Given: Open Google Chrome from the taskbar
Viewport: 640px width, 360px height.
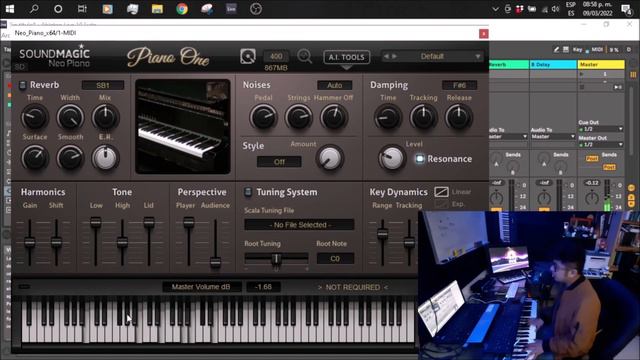Looking at the screenshot, I should (182, 9).
